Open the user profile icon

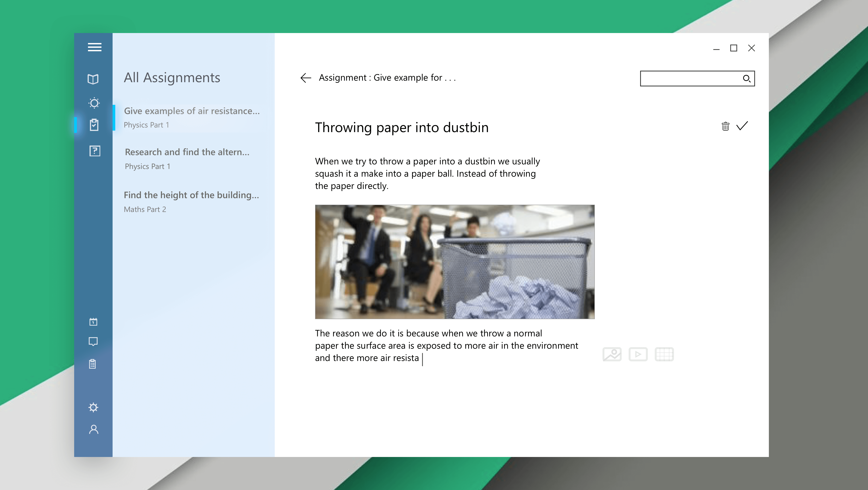coord(94,429)
